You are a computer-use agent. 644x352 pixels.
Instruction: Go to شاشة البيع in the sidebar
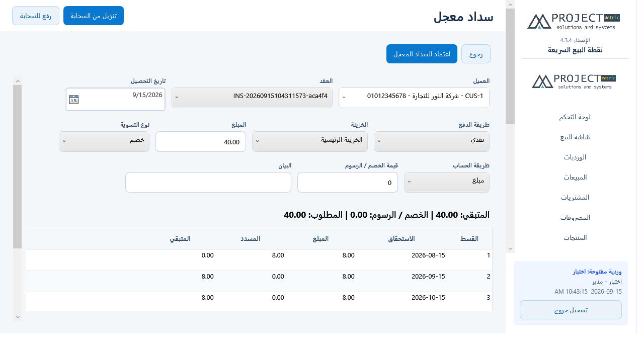click(575, 137)
